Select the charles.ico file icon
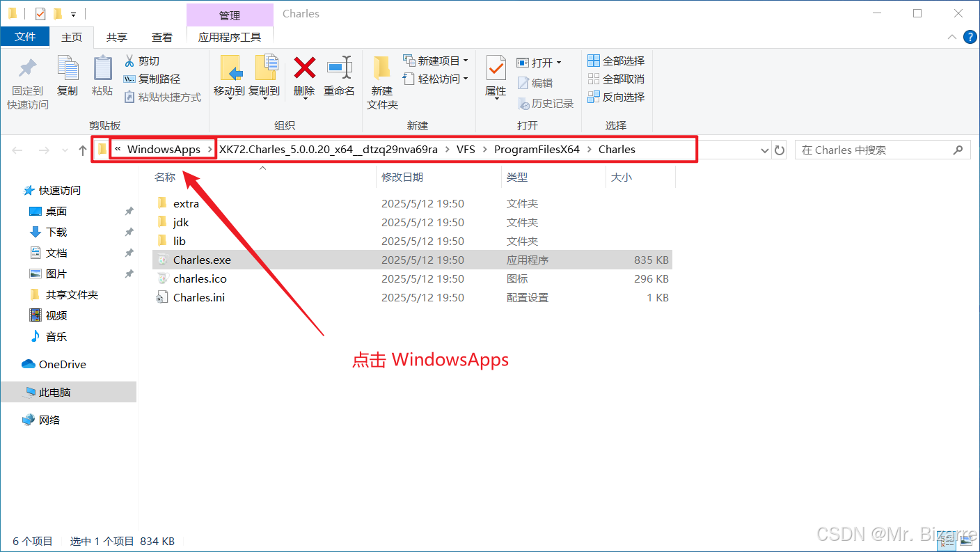Image resolution: width=980 pixels, height=552 pixels. pyautogui.click(x=162, y=278)
